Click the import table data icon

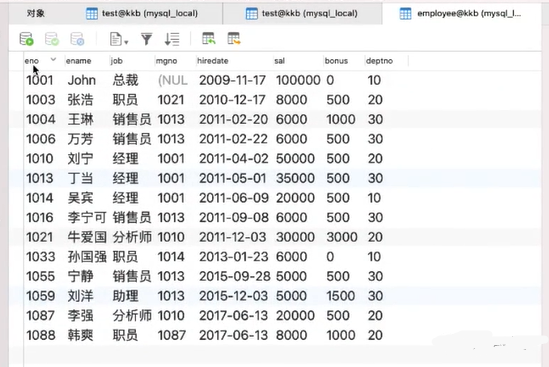tap(209, 39)
